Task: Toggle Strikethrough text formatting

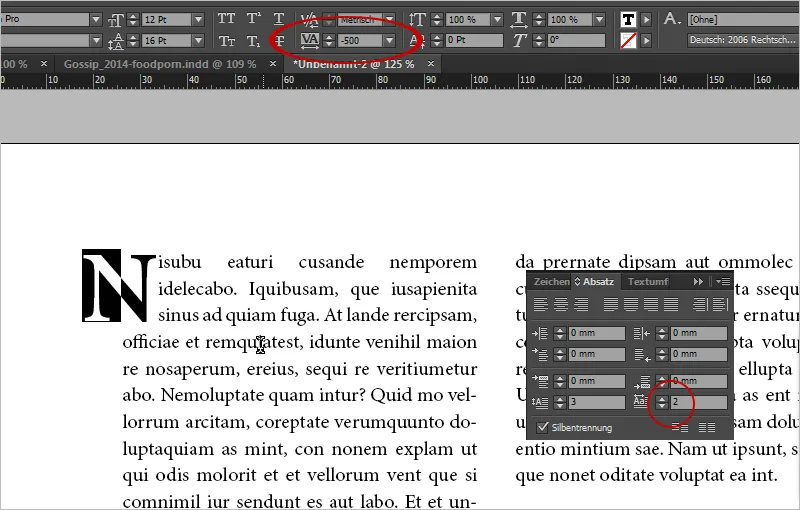Action: pos(279,41)
